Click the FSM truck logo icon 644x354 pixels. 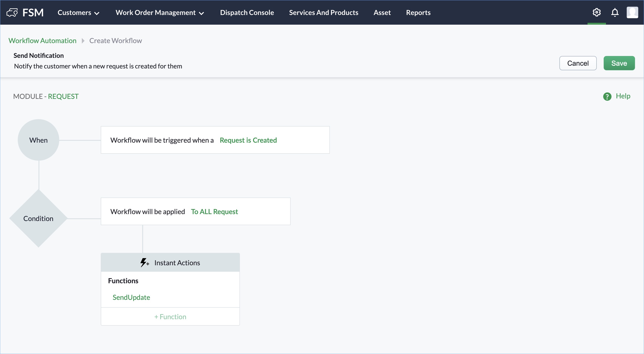[x=12, y=12]
